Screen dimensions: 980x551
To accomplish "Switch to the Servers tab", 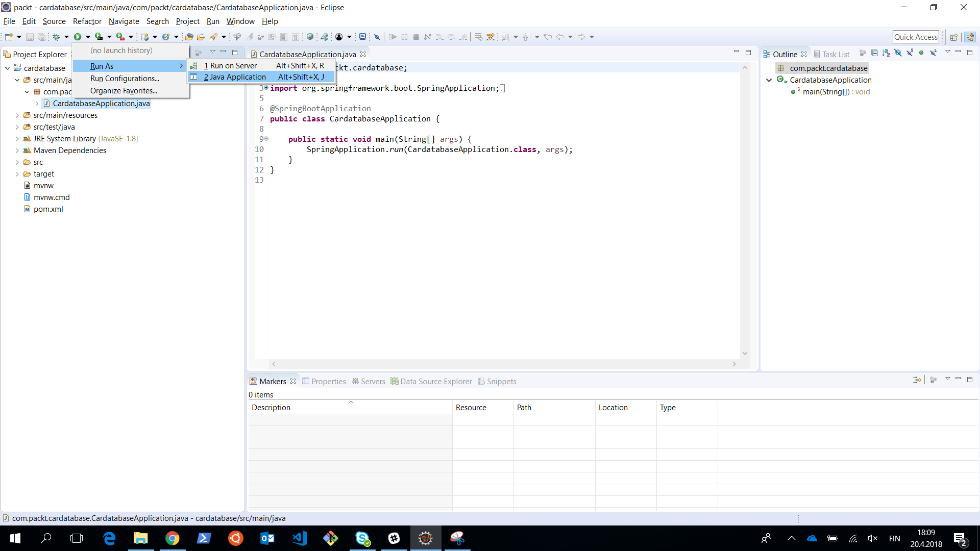I will [x=369, y=382].
